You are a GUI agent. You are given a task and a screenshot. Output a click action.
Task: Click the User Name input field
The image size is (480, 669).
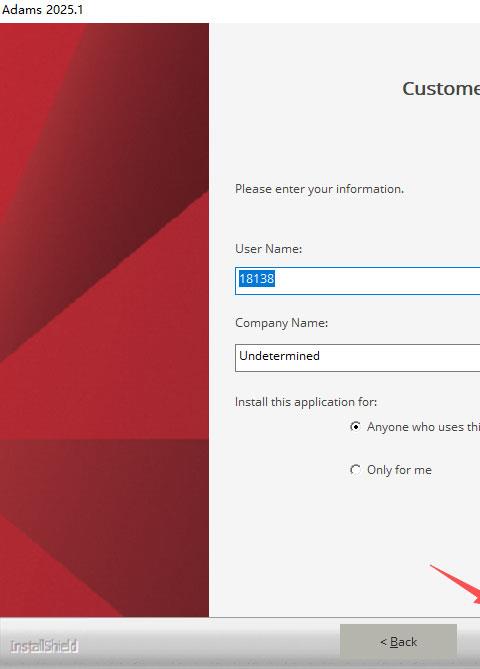[358, 281]
